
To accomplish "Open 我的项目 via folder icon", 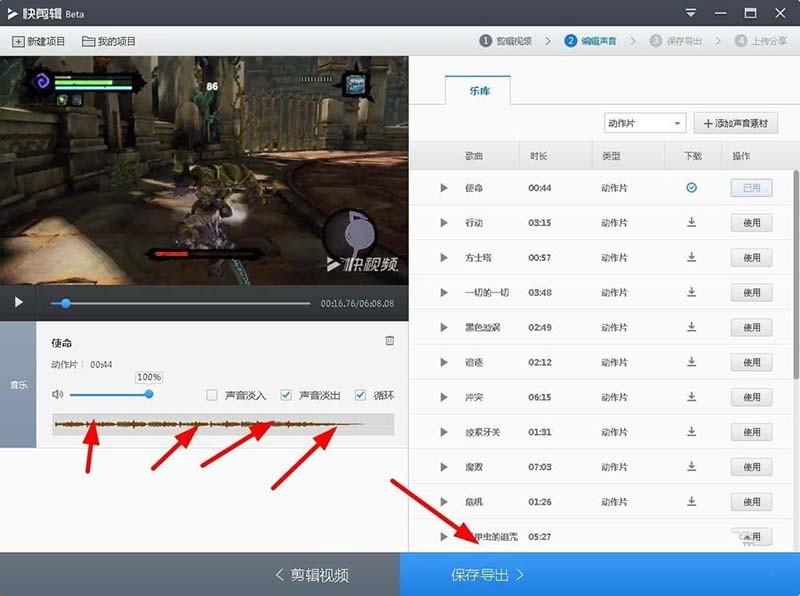I will point(90,42).
